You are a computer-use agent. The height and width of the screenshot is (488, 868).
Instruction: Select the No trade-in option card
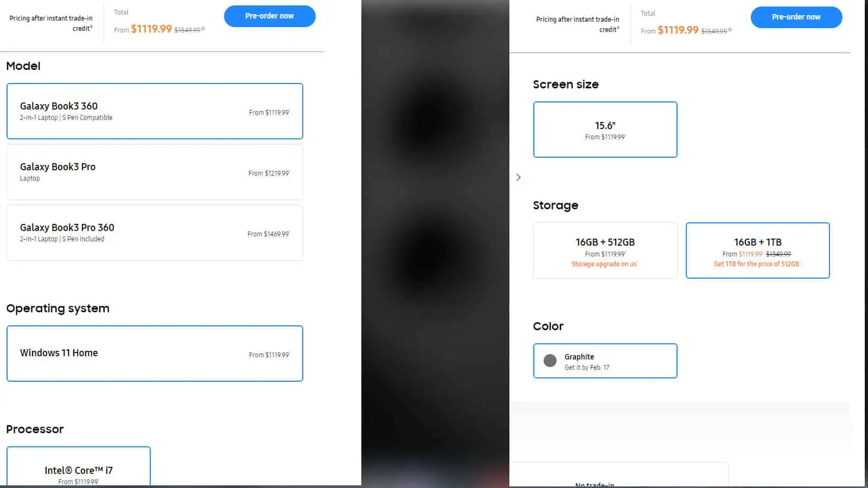pos(620,475)
